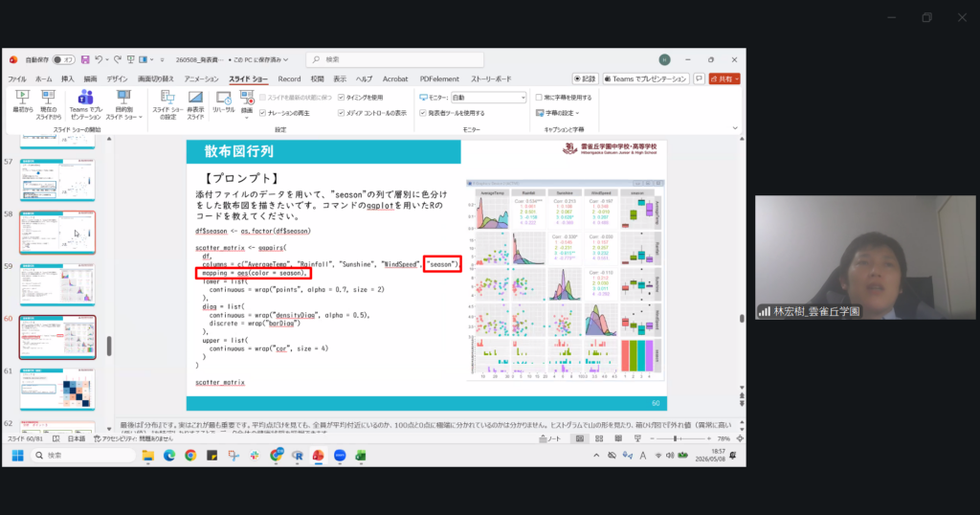Open the モニター dropdown set to 自動

tap(488, 98)
